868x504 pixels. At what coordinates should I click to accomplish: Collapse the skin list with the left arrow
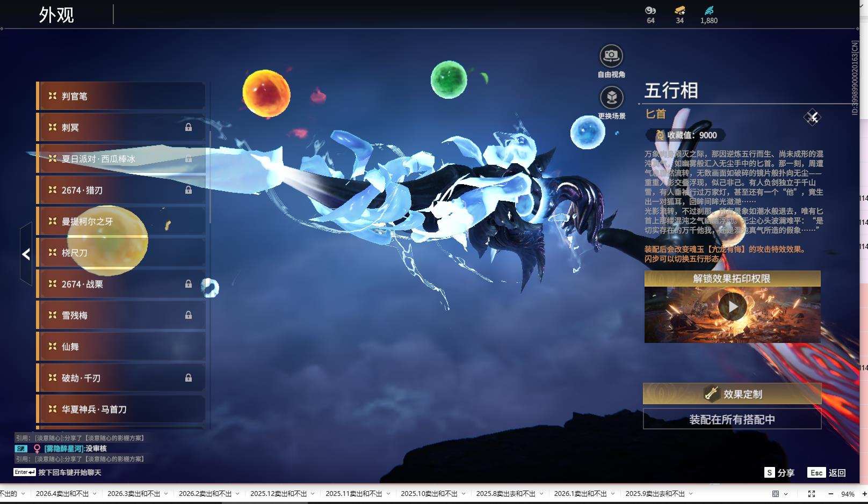[26, 254]
